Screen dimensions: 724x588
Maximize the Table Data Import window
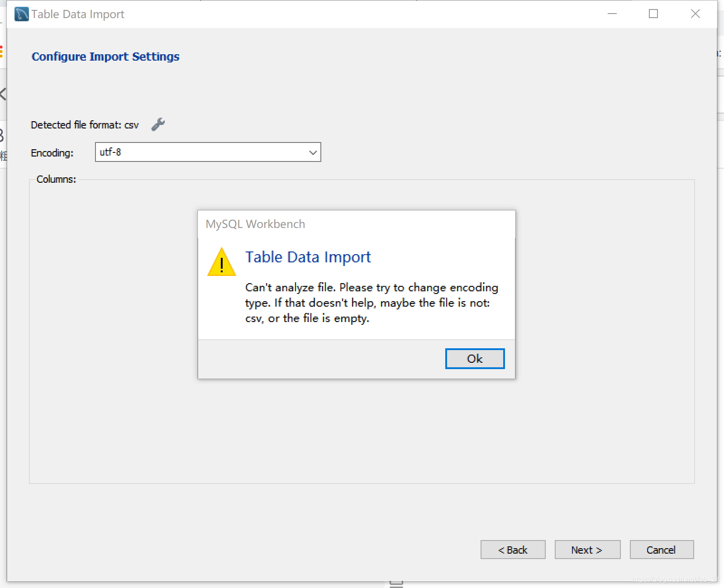pos(653,14)
